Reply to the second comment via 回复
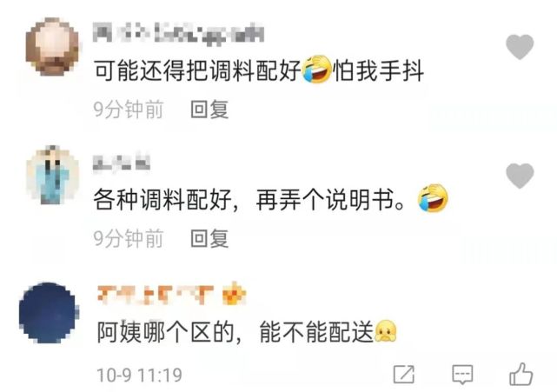 (209, 238)
